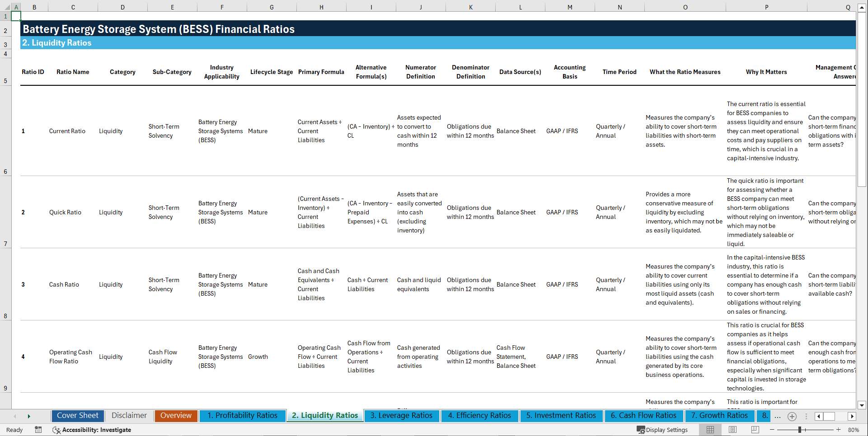Click the Record Macro icon in status bar
The image size is (868, 436).
pyautogui.click(x=38, y=430)
